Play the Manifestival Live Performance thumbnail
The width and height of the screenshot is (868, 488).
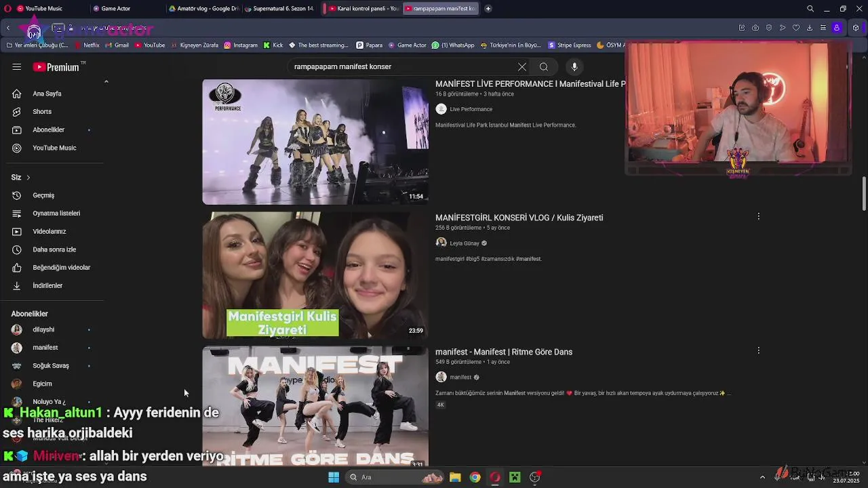pyautogui.click(x=315, y=142)
